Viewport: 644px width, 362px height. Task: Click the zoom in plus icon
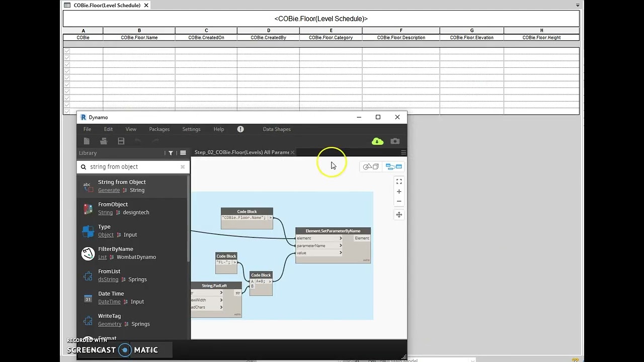399,192
